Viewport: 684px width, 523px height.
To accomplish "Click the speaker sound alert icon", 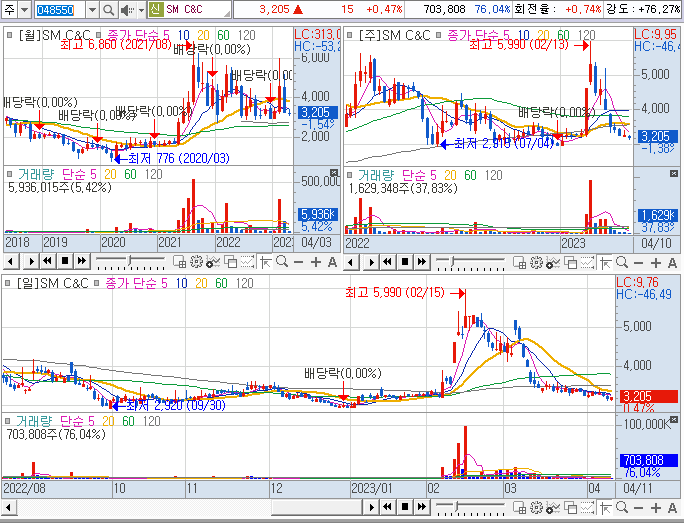I will pyautogui.click(x=127, y=10).
